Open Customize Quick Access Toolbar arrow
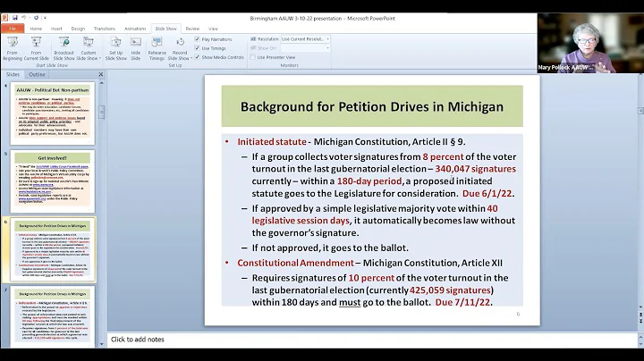 45,18
